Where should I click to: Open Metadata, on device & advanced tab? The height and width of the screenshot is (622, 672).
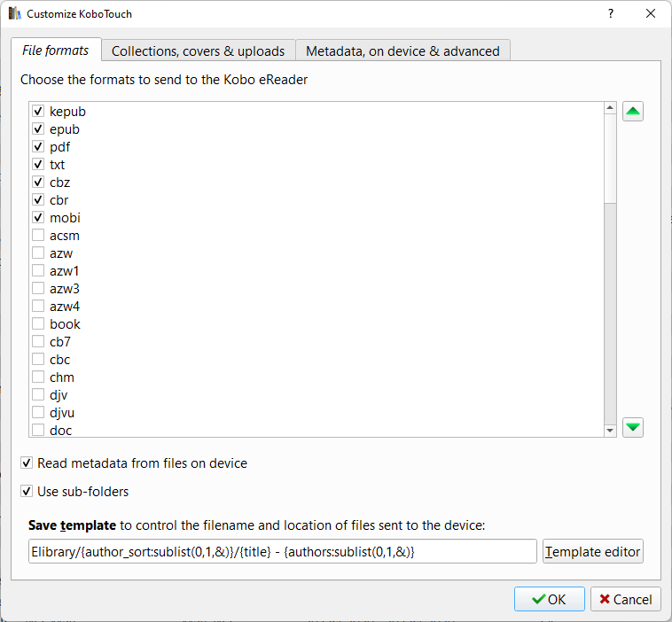[402, 51]
